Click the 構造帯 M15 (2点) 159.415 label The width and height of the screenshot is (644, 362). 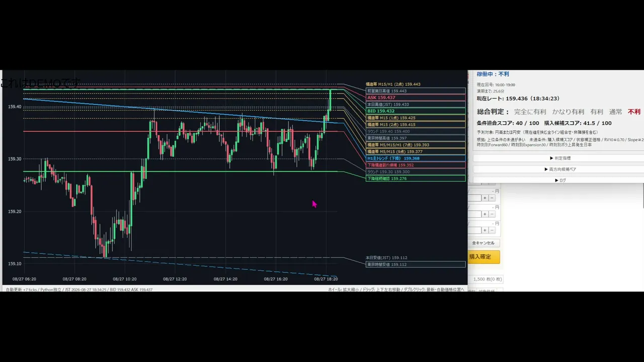pos(416,125)
